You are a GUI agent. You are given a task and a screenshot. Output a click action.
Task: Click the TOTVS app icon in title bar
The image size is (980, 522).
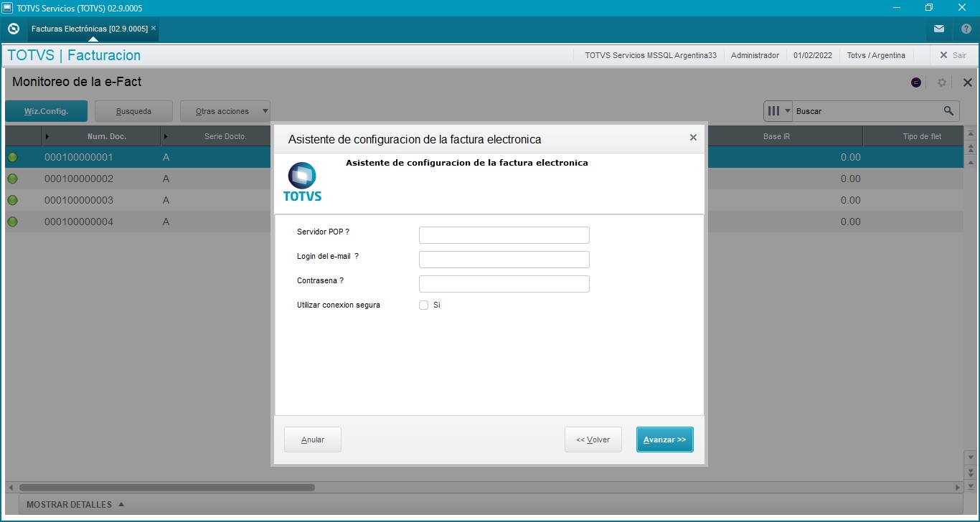pos(7,8)
